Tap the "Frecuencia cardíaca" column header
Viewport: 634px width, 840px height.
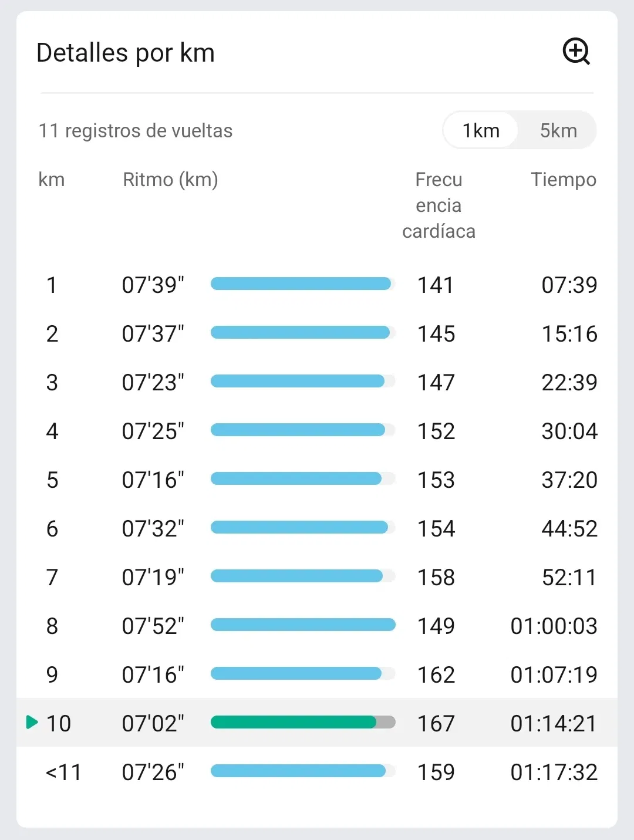pos(439,205)
